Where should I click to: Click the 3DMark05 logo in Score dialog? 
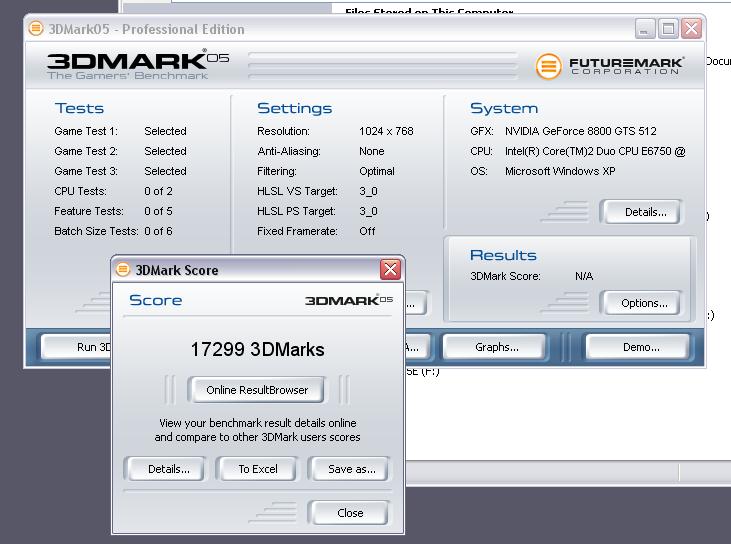pyautogui.click(x=348, y=300)
